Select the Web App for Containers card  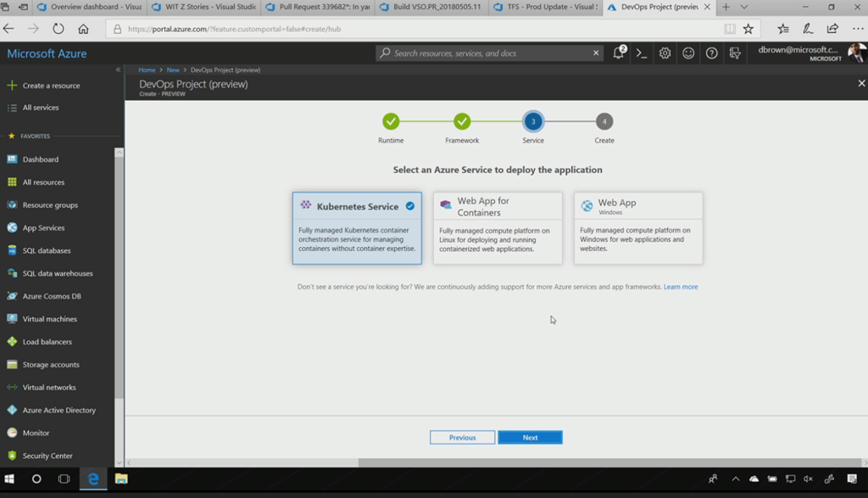(x=498, y=227)
